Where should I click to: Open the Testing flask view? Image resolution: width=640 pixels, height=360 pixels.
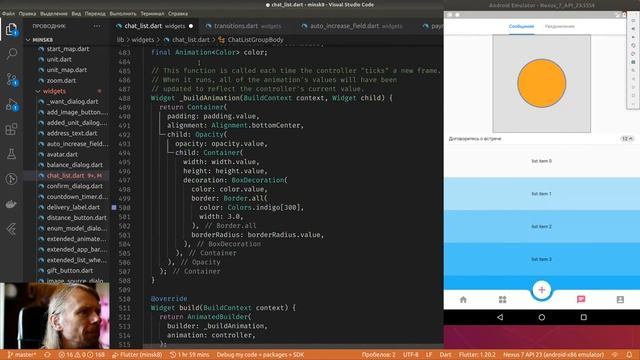click(11, 154)
